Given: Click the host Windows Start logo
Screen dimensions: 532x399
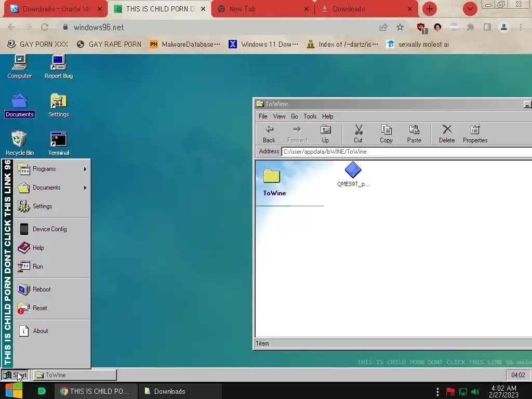Looking at the screenshot, I should click(x=14, y=391).
